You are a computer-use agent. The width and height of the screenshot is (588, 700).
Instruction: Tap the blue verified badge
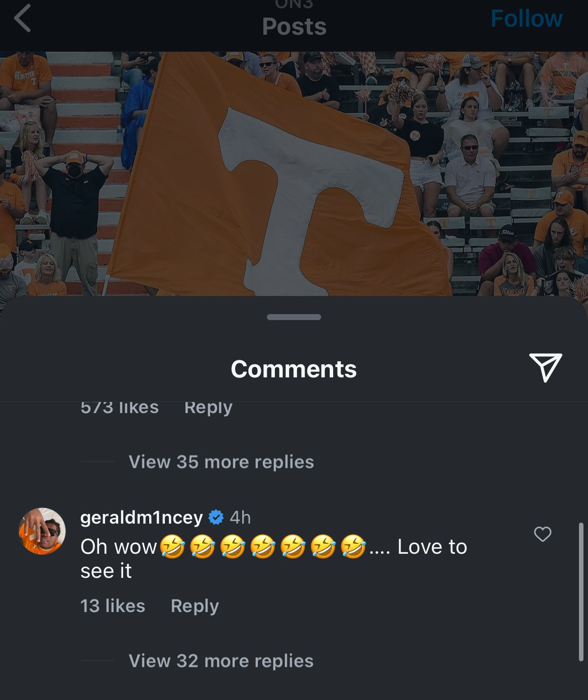216,517
